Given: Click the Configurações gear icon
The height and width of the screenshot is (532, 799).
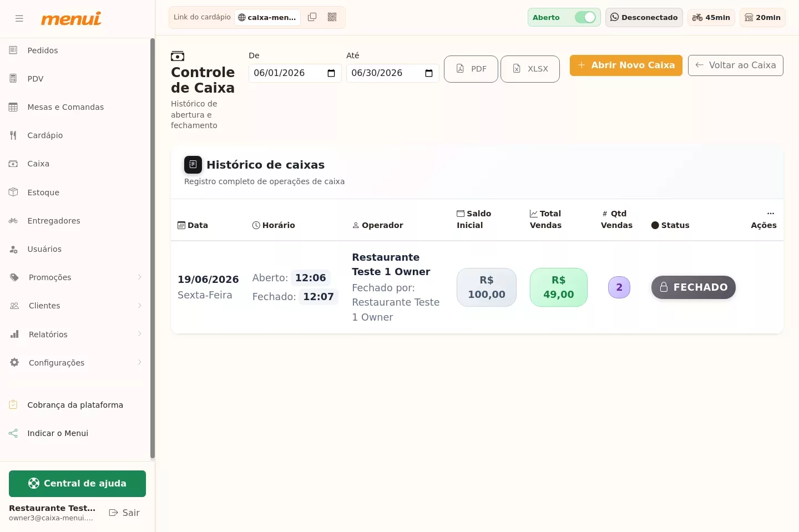Looking at the screenshot, I should pos(14,362).
